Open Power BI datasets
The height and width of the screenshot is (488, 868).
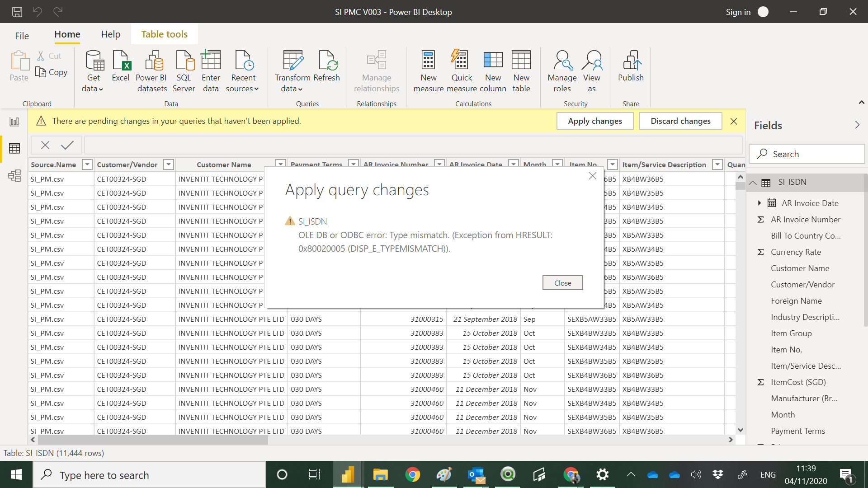coord(152,71)
